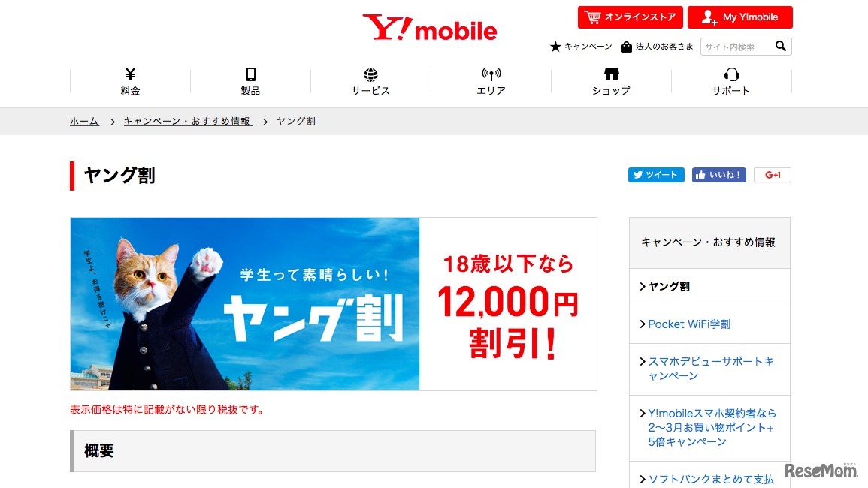Open キャンペーン・おすすめ情報 breadcrumb link
Screen dimensions: 868x488
[x=188, y=121]
